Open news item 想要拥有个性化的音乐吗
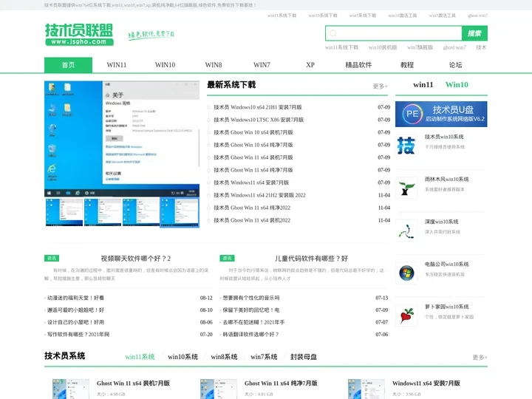Viewport: 532px width, 399px height. (x=251, y=298)
